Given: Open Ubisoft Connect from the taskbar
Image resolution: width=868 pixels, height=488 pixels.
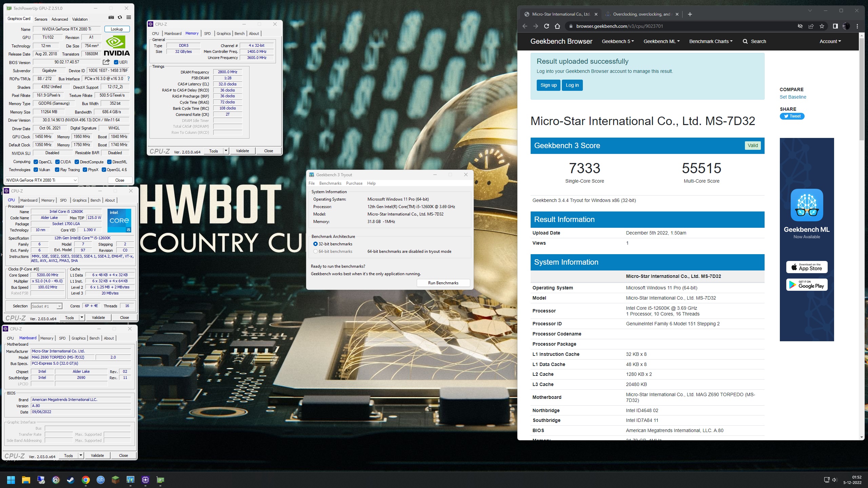Looking at the screenshot, I should (x=56, y=480).
